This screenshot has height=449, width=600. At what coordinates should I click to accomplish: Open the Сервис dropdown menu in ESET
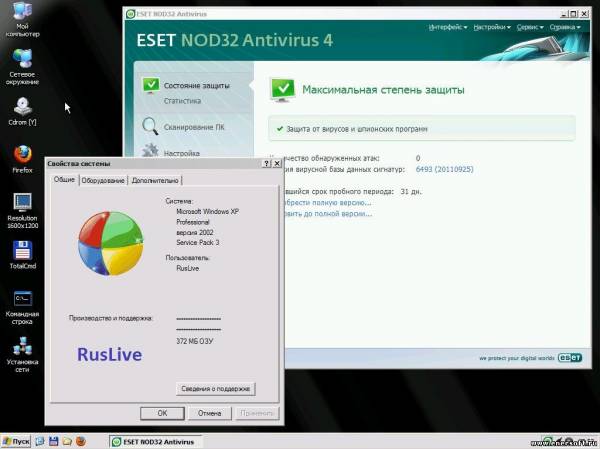(530, 27)
